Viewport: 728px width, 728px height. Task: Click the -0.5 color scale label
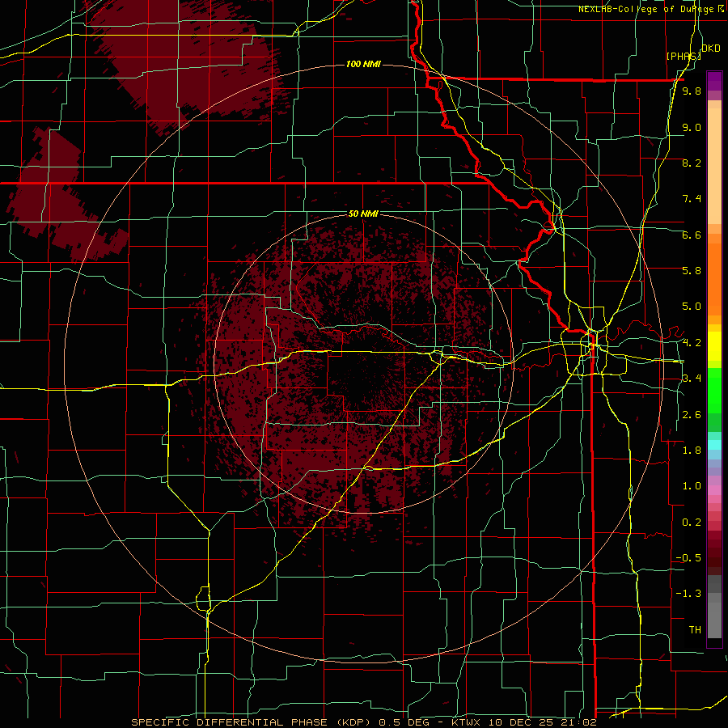[x=688, y=558]
